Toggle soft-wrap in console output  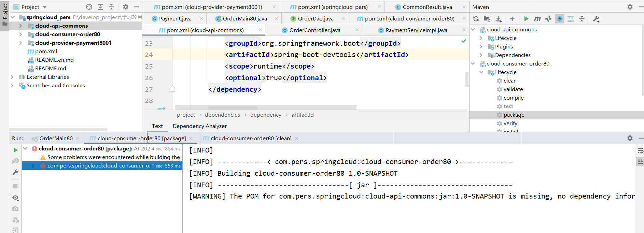click(x=640, y=150)
